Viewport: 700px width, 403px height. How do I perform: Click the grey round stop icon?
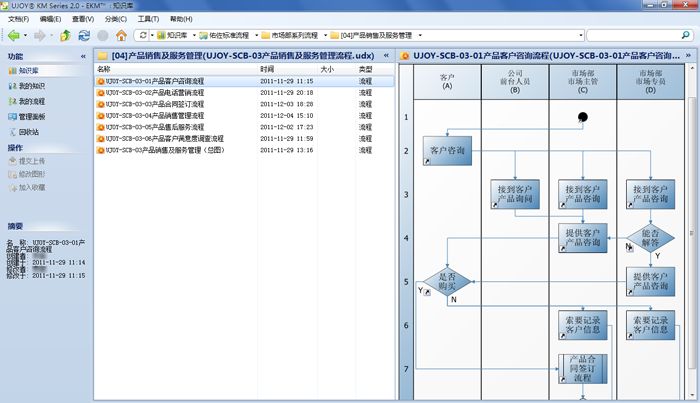[103, 35]
